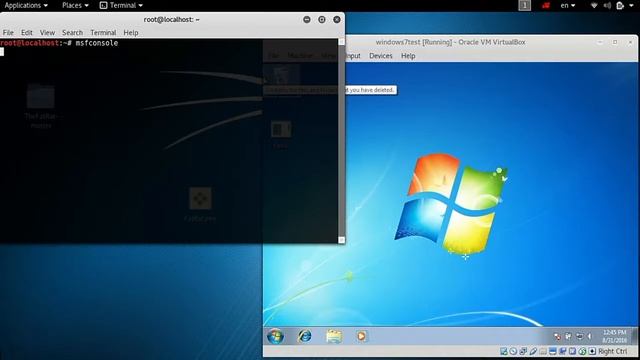Open Applications menu in top panel
The width and height of the screenshot is (640, 360).
[26, 5]
